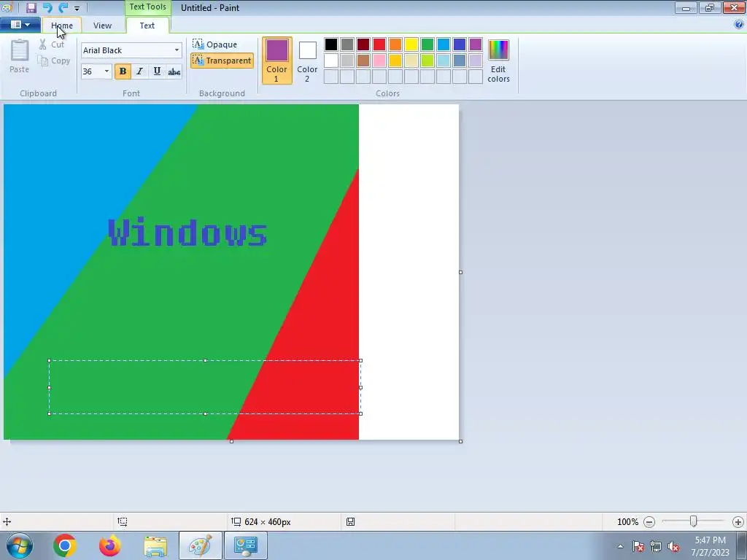Zoom out with the minus button
Image resolution: width=747 pixels, height=560 pixels.
649,522
